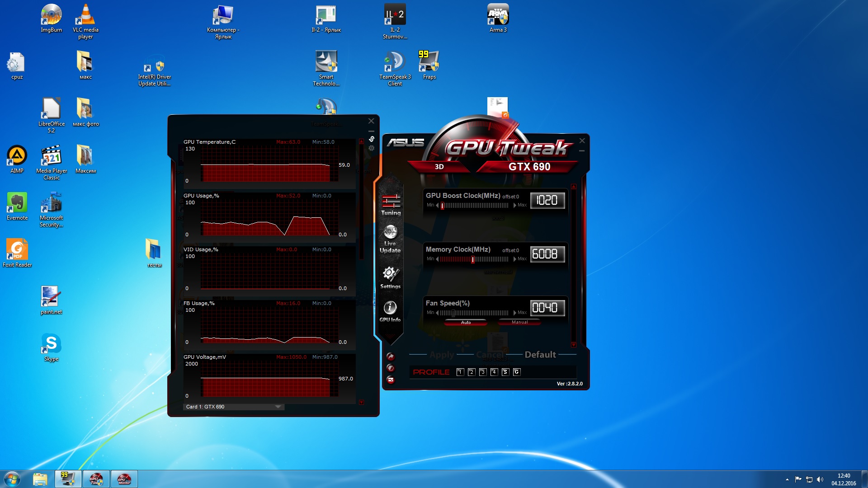The image size is (868, 488).
Task: Click the red hexagon icon below sidebar
Action: click(391, 368)
